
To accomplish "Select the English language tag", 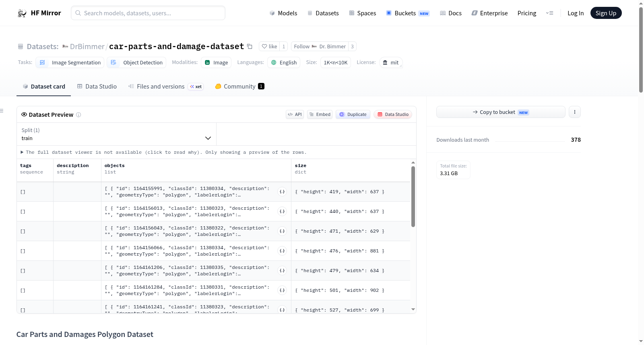I will tap(284, 62).
